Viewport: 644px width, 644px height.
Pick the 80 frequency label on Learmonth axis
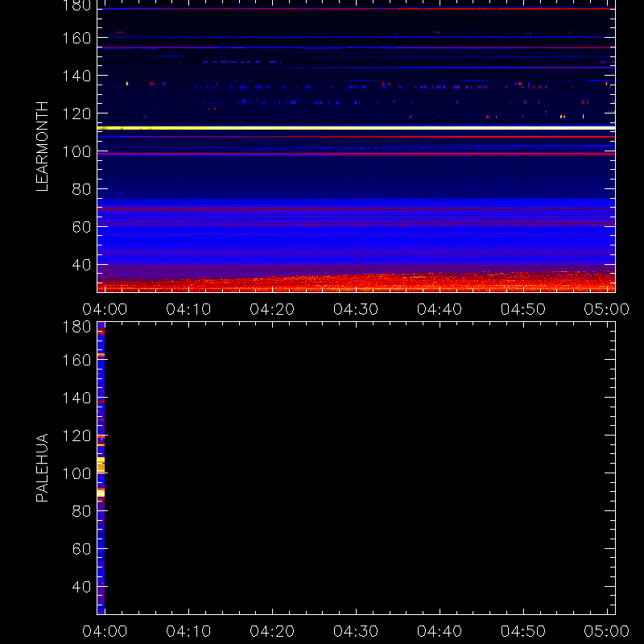tap(81, 189)
